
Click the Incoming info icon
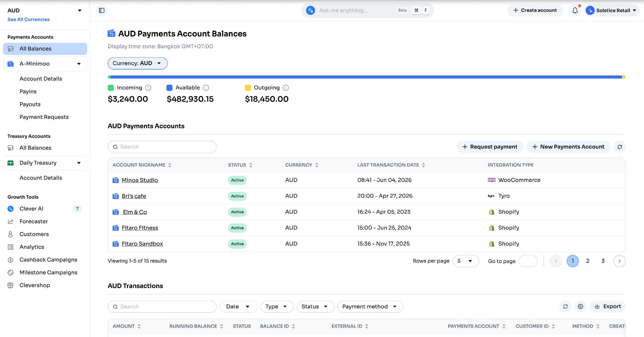coord(148,88)
